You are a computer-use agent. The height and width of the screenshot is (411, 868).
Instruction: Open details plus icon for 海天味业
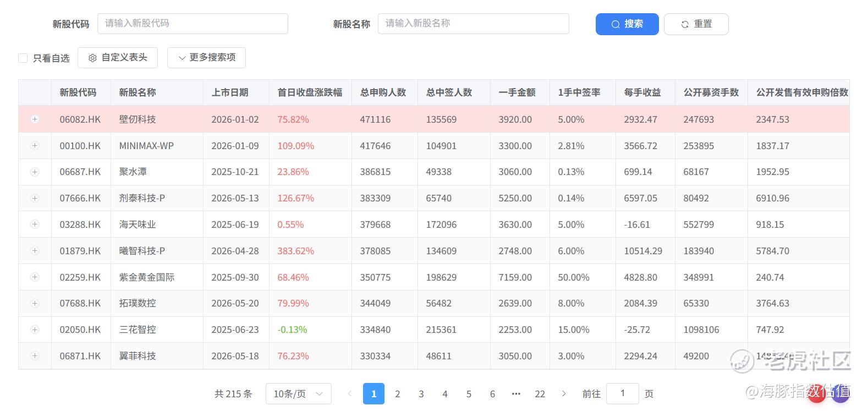(35, 224)
